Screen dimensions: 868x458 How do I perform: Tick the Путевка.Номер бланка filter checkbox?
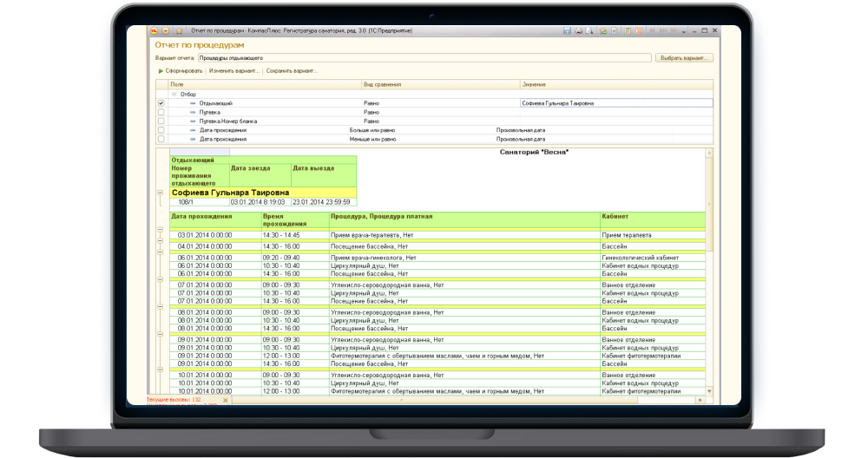(x=161, y=121)
